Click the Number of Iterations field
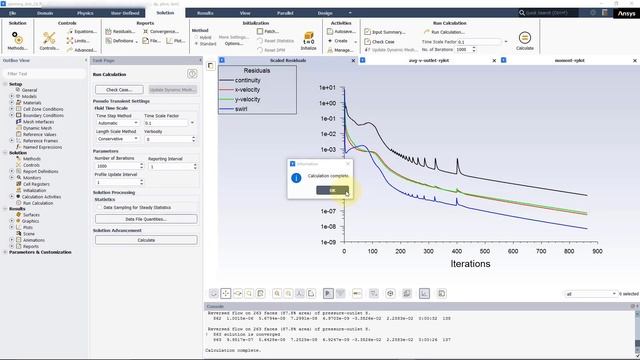 117,166
